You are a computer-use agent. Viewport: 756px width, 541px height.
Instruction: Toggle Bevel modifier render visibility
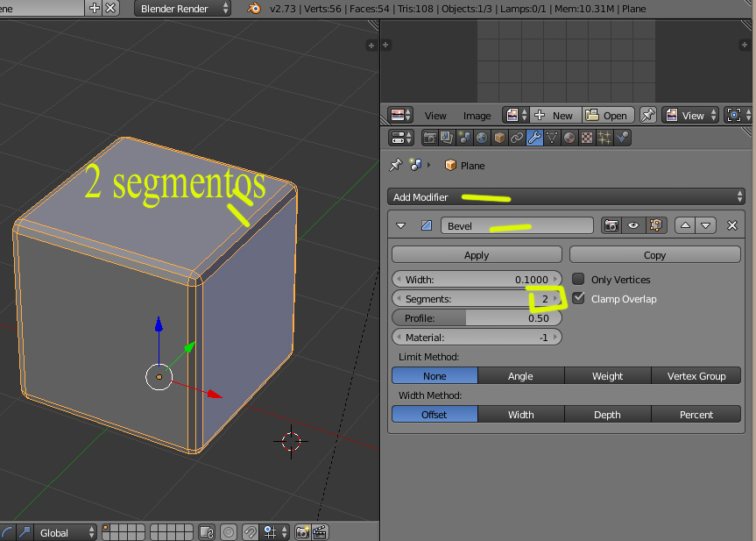click(611, 225)
